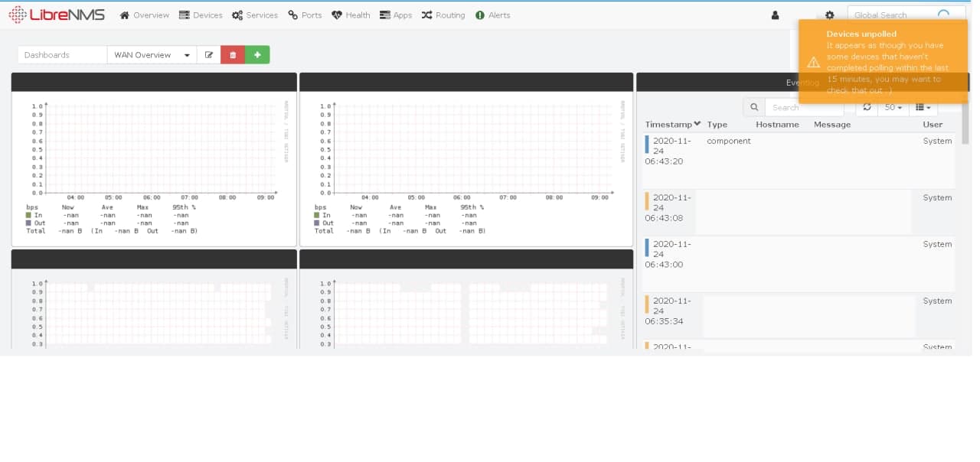Screen dimensions: 980x462
Task: Open the column visibility dropdown in Eventlog
Action: pos(923,107)
